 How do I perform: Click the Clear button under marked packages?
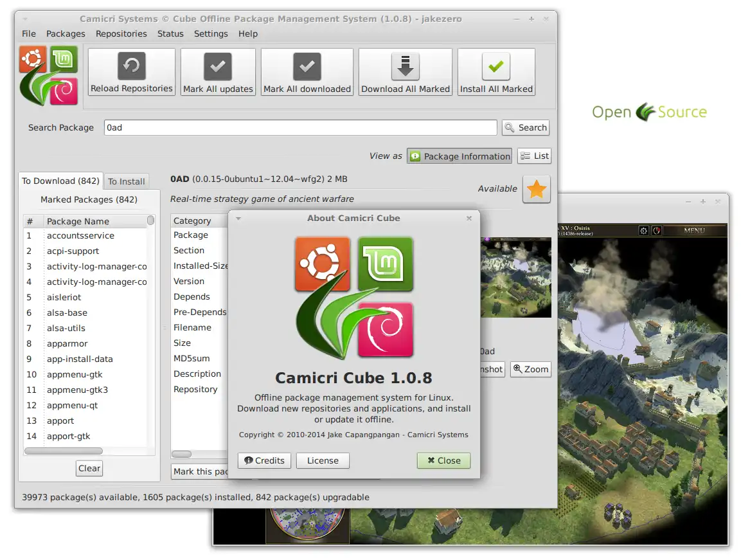click(x=89, y=468)
